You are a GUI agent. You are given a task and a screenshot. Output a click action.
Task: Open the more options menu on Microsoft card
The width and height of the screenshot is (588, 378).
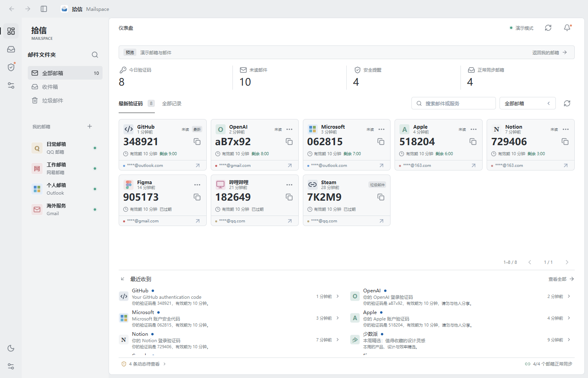(381, 129)
